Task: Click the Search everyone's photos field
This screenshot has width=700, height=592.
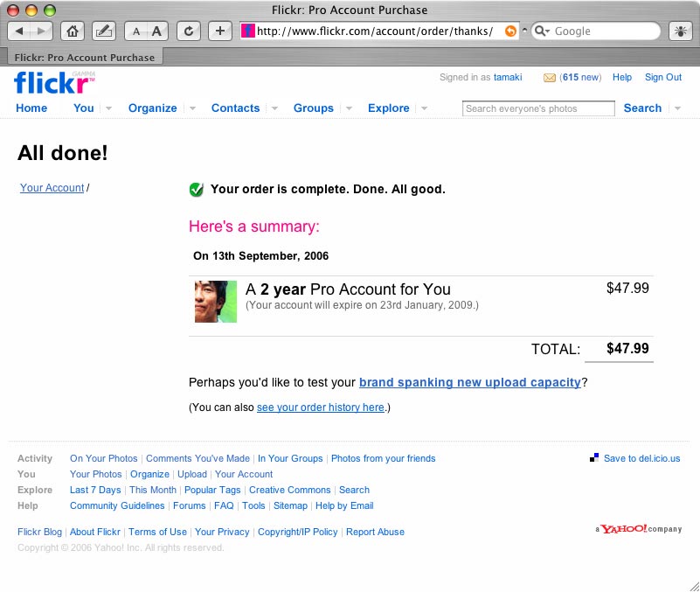Action: pos(537,108)
